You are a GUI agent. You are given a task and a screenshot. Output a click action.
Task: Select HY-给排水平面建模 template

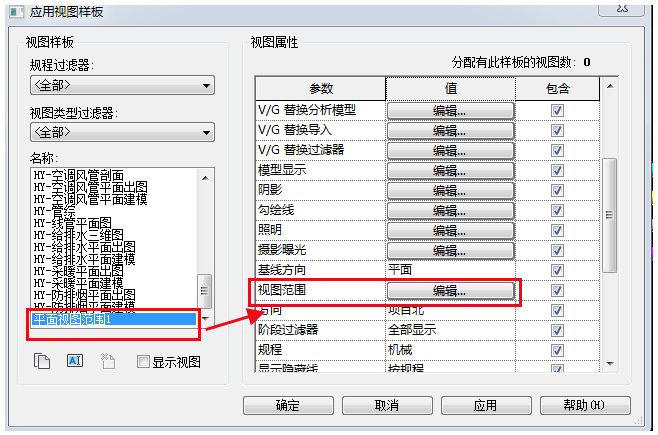click(84, 259)
